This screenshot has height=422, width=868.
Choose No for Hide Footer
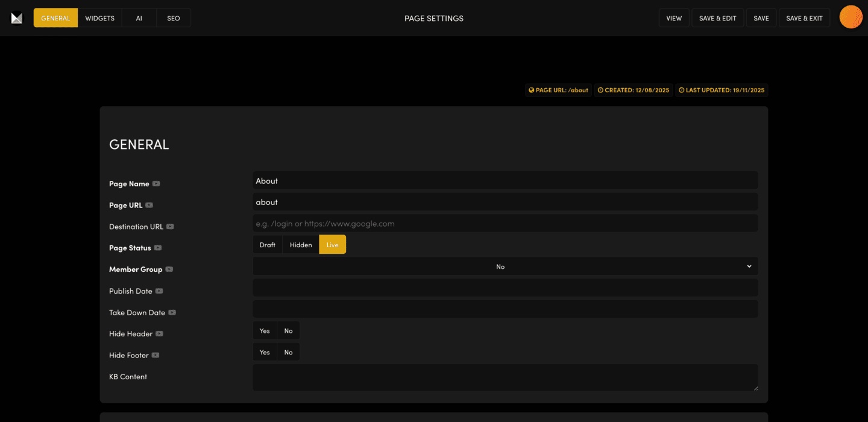[288, 352]
